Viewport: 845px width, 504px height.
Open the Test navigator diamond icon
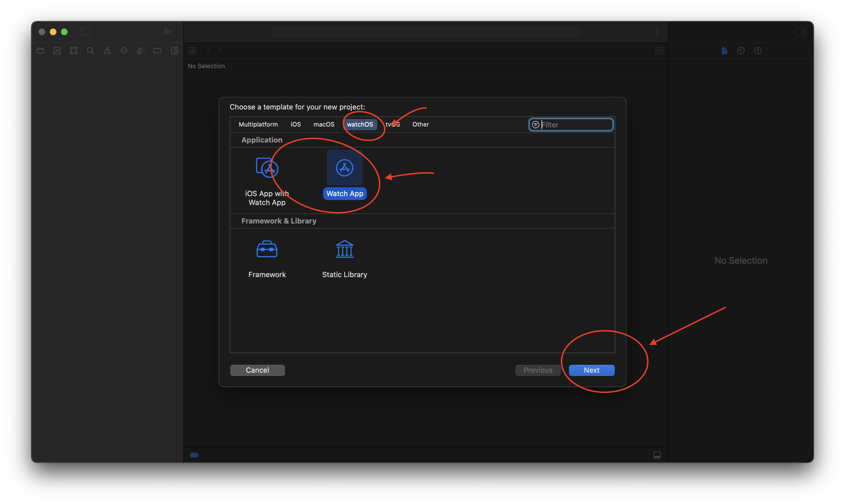(124, 51)
